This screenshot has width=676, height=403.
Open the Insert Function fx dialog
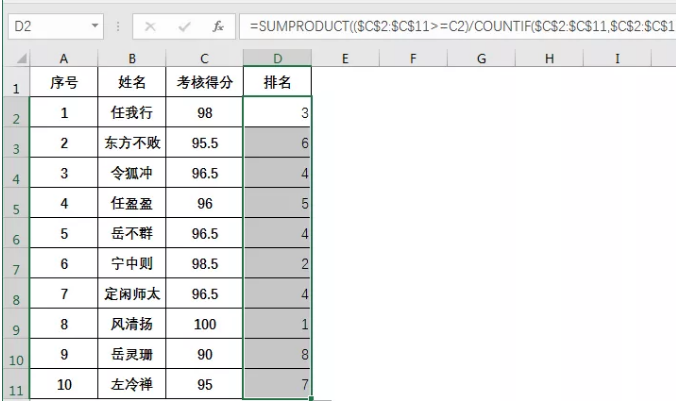pos(218,27)
